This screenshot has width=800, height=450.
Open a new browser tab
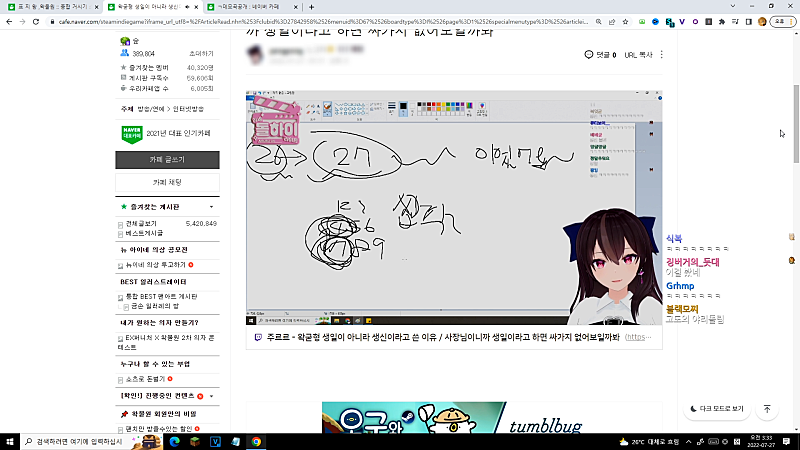[311, 7]
